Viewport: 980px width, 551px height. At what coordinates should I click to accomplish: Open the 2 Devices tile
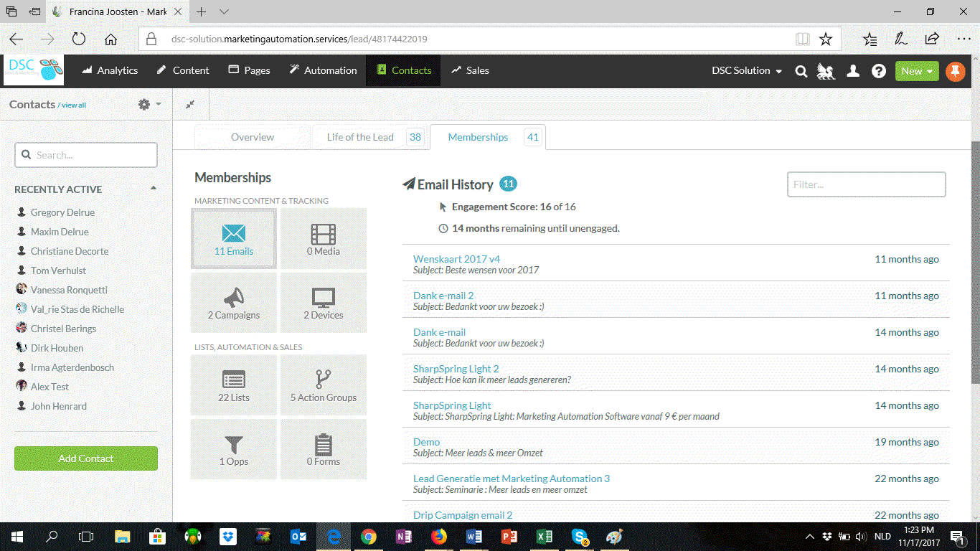323,302
